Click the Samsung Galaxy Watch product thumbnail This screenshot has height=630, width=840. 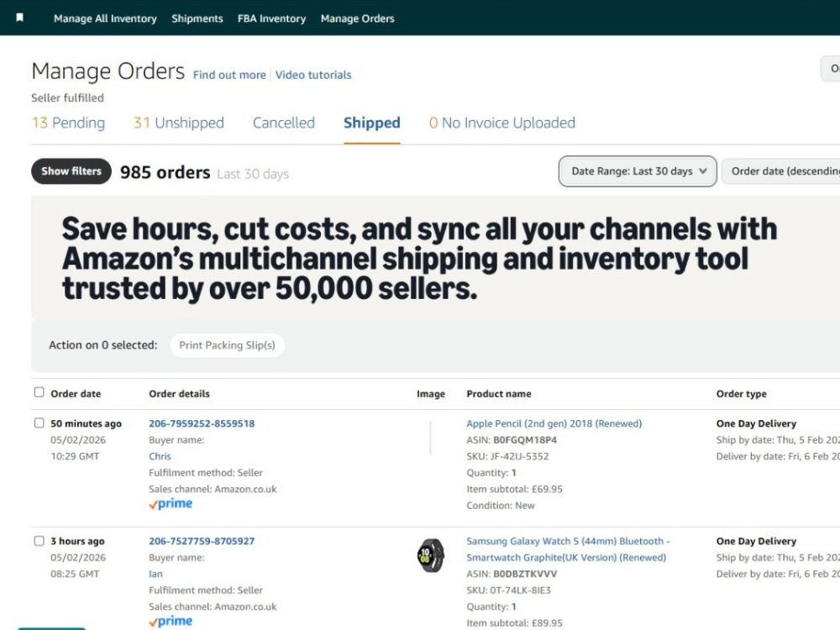coord(431,555)
